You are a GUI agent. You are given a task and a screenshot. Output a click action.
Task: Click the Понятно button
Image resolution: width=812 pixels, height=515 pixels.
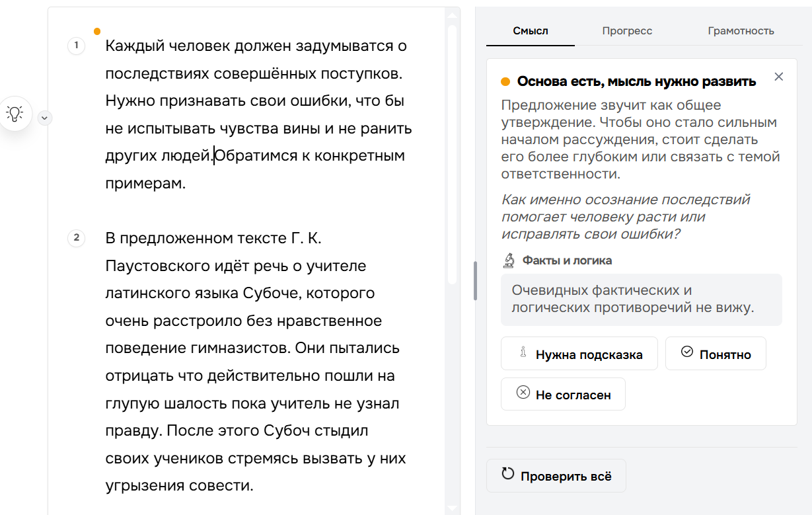click(716, 354)
